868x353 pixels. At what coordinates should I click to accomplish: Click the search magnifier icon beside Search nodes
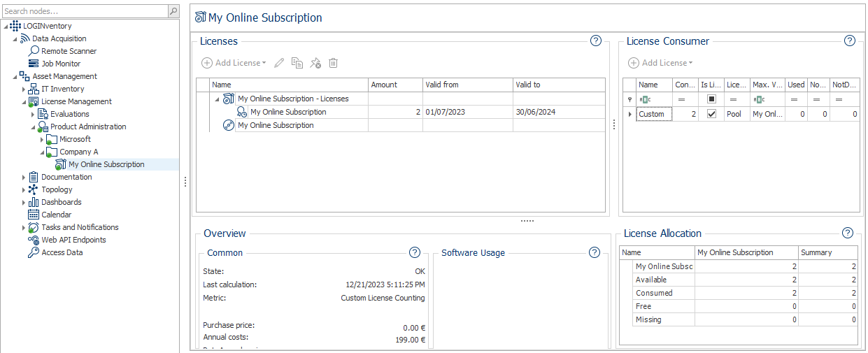click(173, 11)
